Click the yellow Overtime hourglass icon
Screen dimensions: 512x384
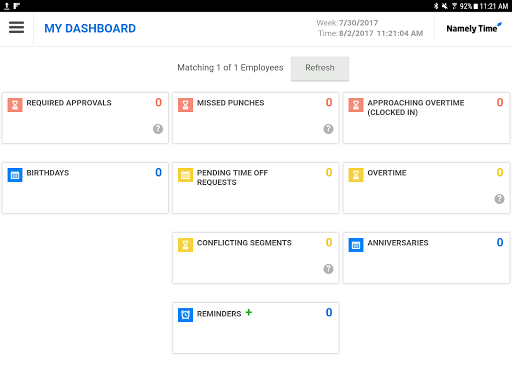pyautogui.click(x=356, y=175)
